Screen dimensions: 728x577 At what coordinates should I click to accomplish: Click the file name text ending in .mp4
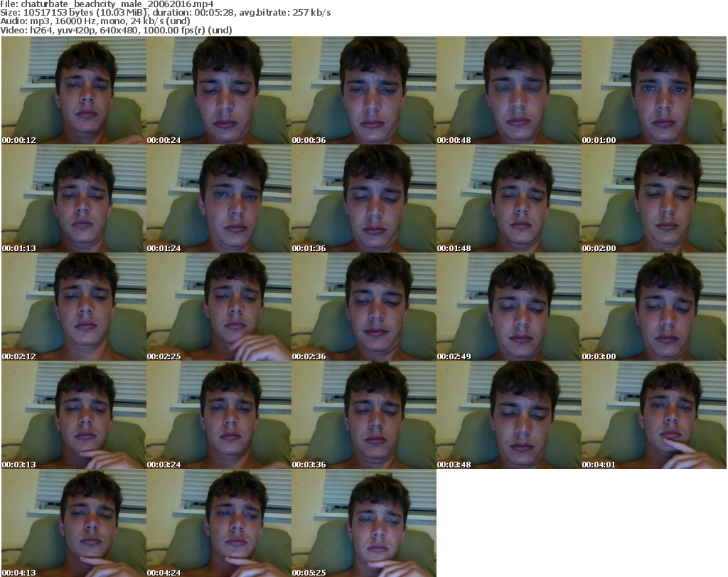pos(117,4)
